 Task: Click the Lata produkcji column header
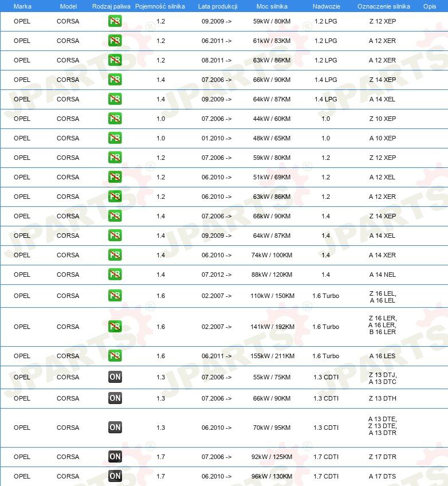[x=218, y=6]
